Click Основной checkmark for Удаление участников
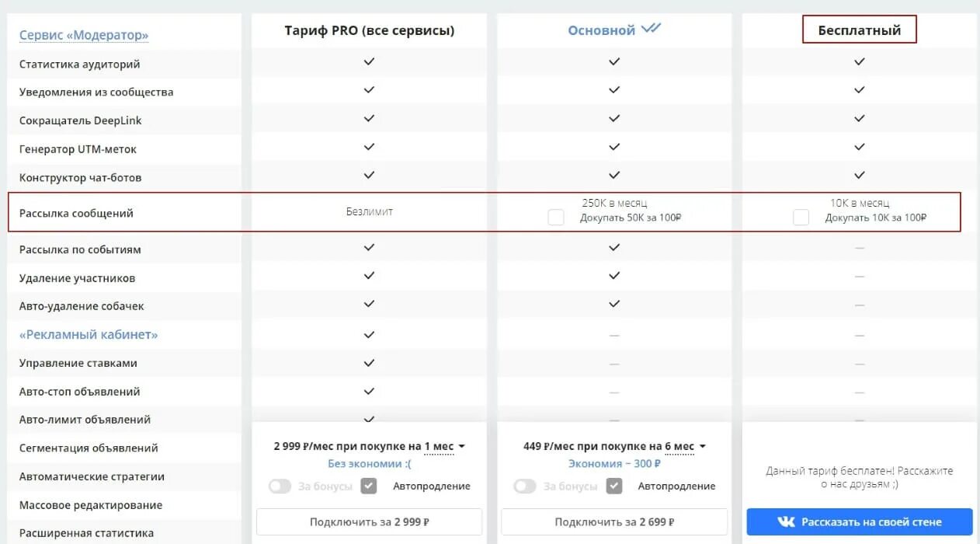The width and height of the screenshot is (980, 544). tap(614, 276)
